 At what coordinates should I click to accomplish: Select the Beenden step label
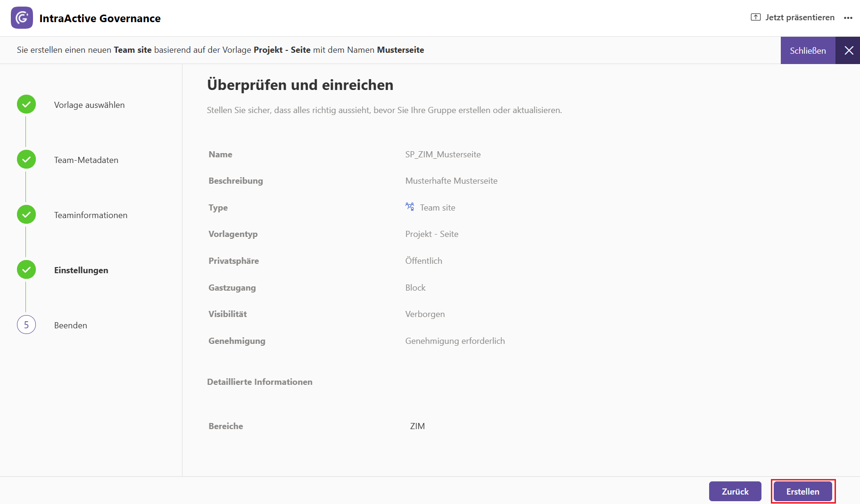(71, 325)
